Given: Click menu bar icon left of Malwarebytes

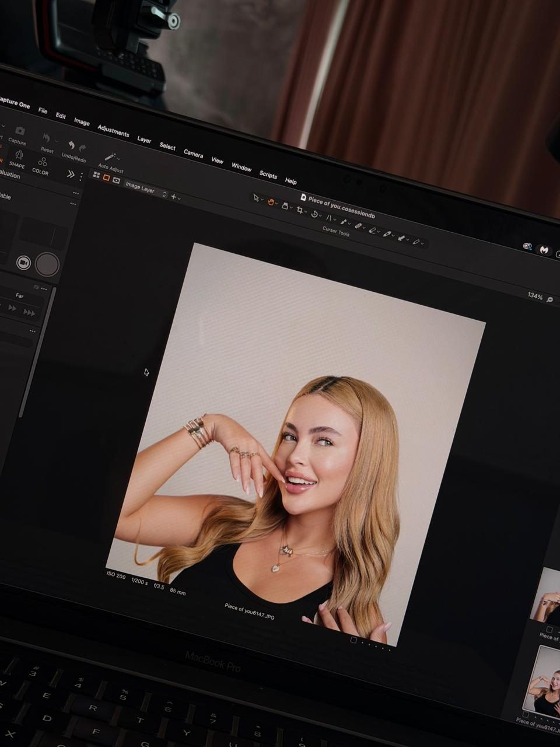Looking at the screenshot, I should [x=527, y=246].
